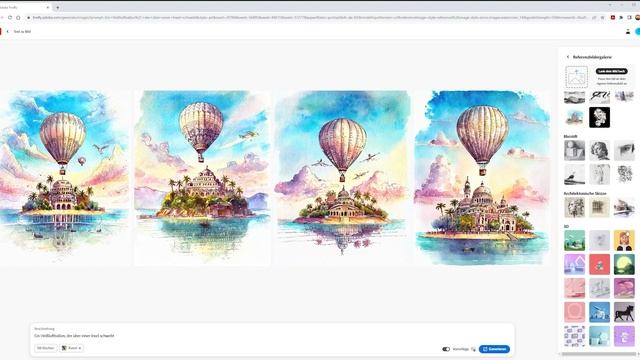Choose the watercolor building reference thumbnail
The width and height of the screenshot is (640, 360).
tap(574, 117)
